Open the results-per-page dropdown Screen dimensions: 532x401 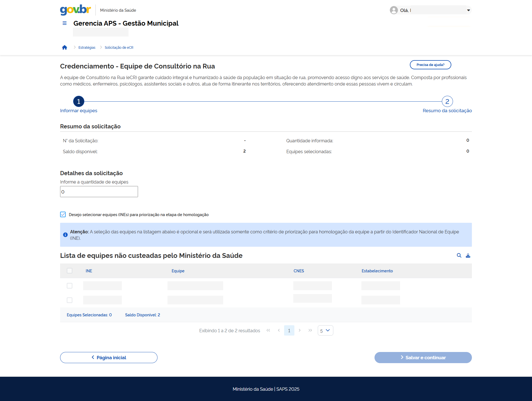point(325,331)
